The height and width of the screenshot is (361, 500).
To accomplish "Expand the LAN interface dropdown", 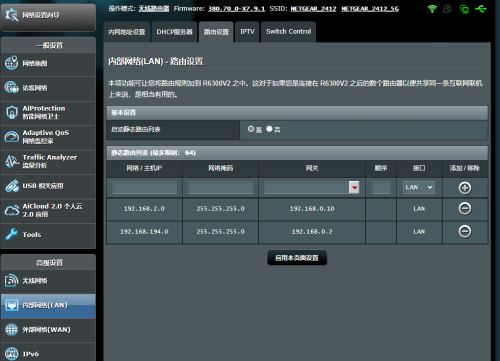I will point(419,187).
